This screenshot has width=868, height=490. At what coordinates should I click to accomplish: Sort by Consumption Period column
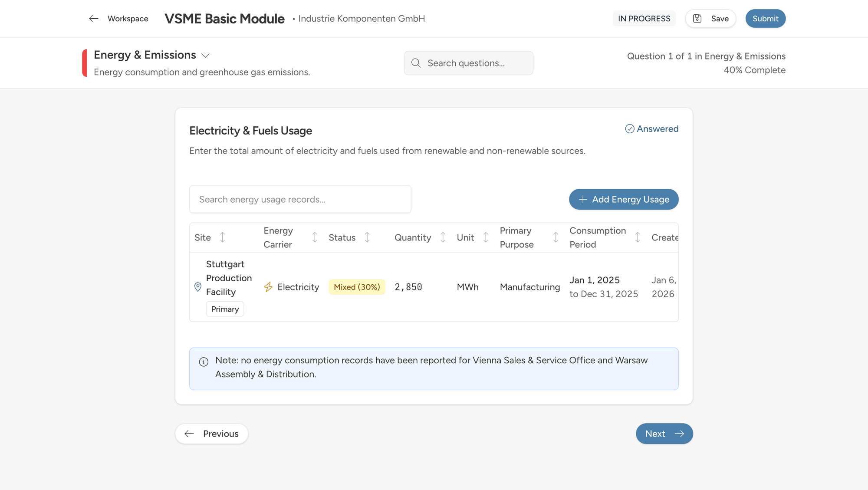[x=638, y=237]
